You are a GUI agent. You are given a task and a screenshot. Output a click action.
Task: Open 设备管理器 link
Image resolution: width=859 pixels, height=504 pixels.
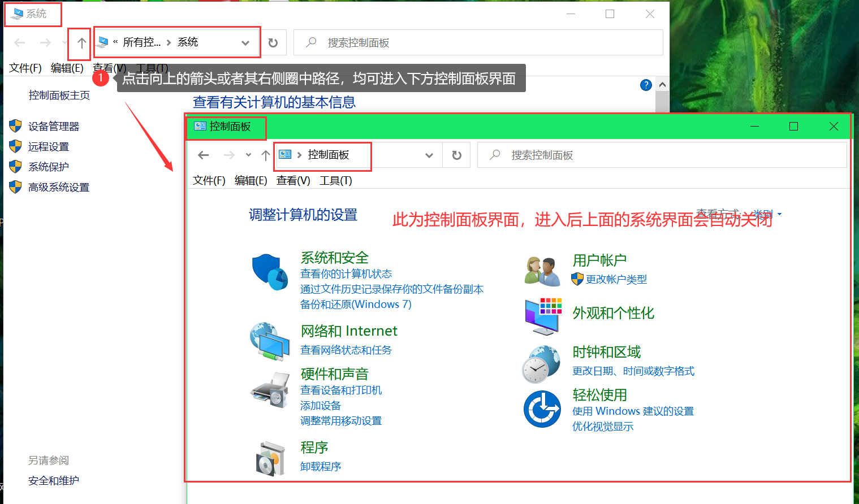click(54, 126)
